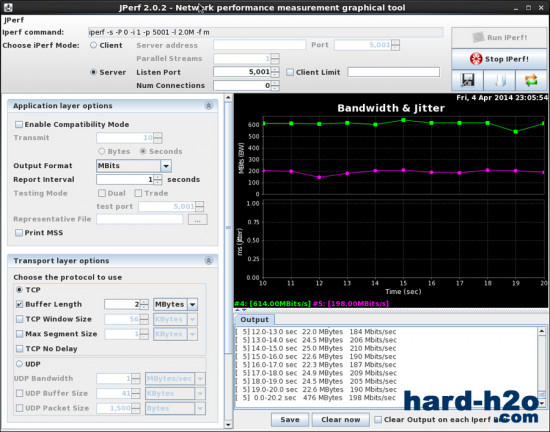Viewport: 550px width, 432px height.
Task: Click the Save output button
Action: pos(290,419)
